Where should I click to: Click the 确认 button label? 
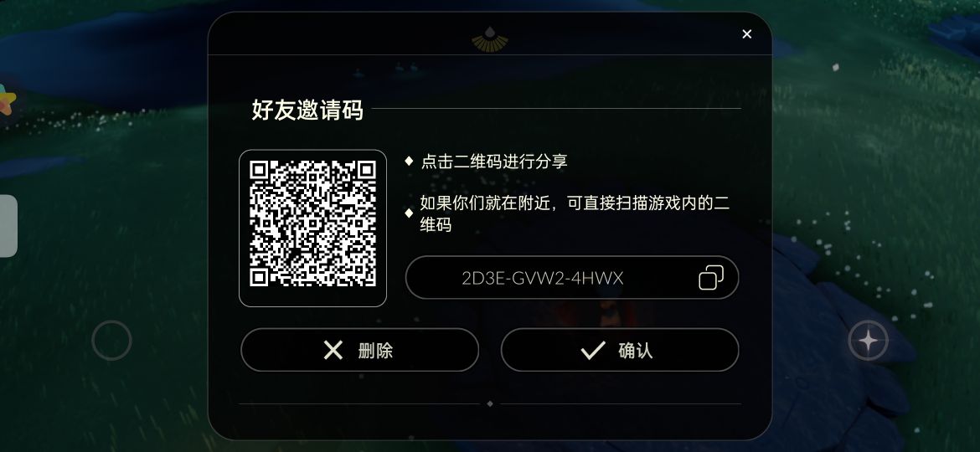point(635,350)
